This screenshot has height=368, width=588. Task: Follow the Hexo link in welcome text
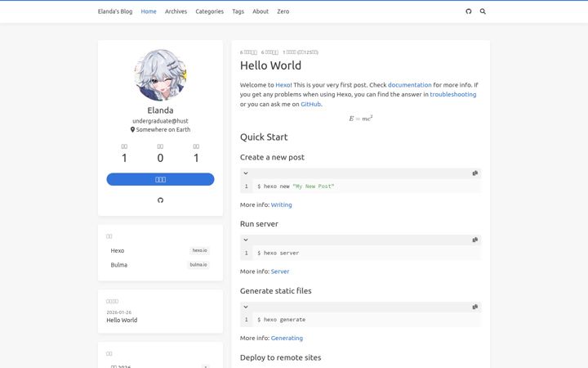(x=283, y=85)
